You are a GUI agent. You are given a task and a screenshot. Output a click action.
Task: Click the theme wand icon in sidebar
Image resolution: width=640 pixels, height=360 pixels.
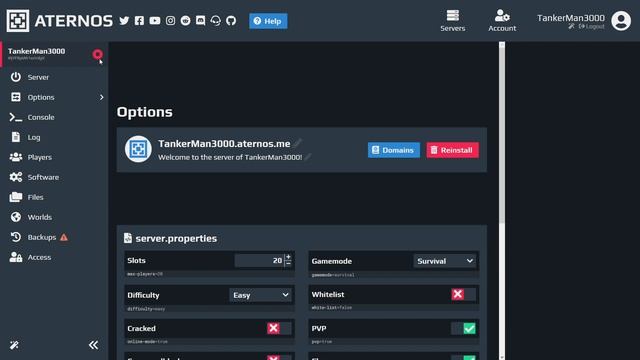[x=14, y=345]
